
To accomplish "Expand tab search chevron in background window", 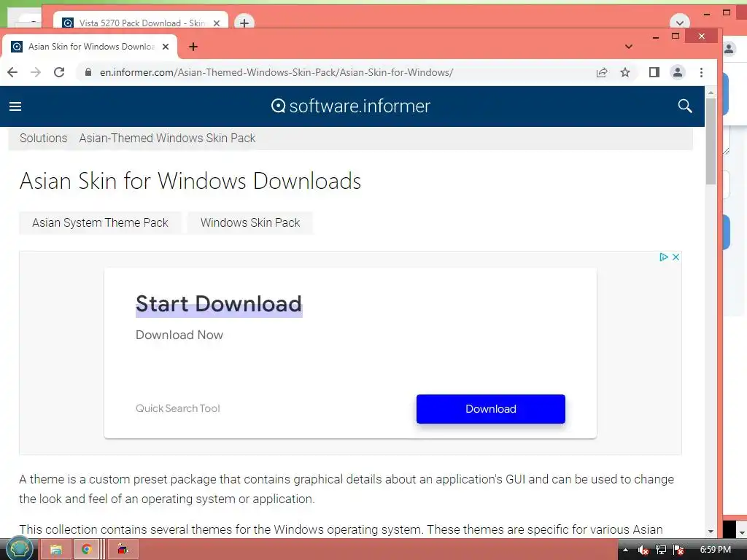I will click(x=680, y=23).
